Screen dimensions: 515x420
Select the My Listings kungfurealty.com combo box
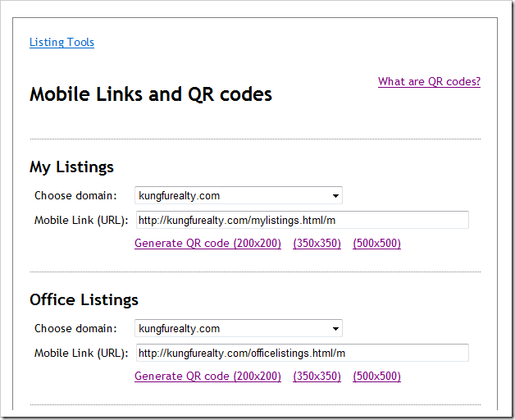click(239, 195)
